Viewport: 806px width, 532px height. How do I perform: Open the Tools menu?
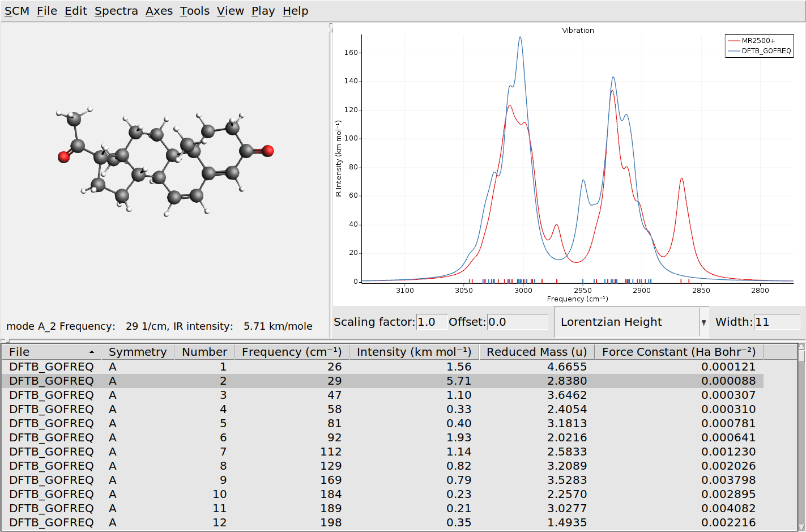pyautogui.click(x=194, y=10)
